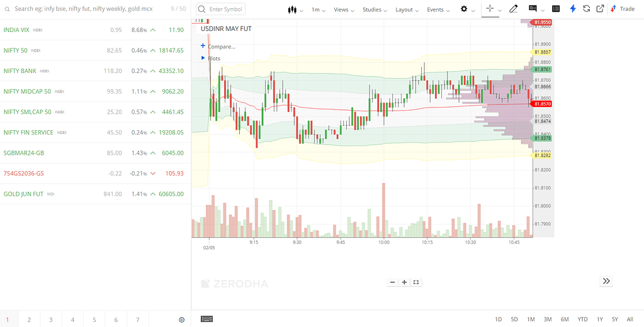Viewport: 644px width, 327px height.
Task: Expand the annotation flag dropdown arrow
Action: [543, 10]
